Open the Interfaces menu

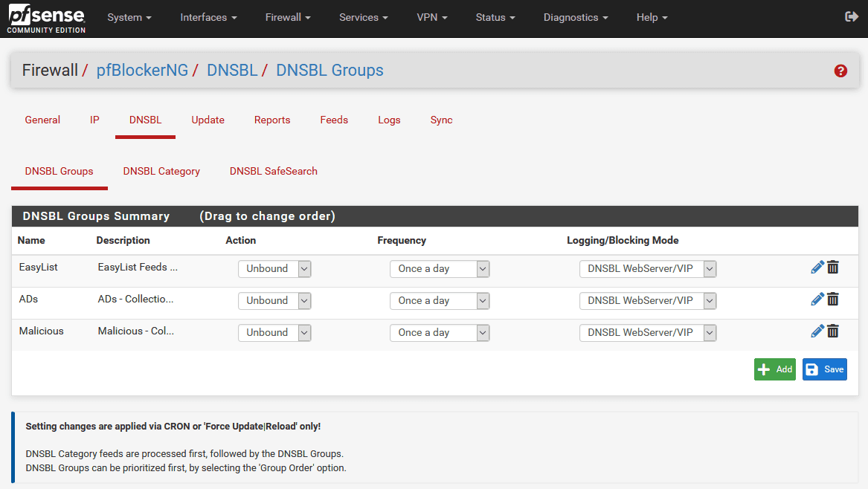(209, 18)
